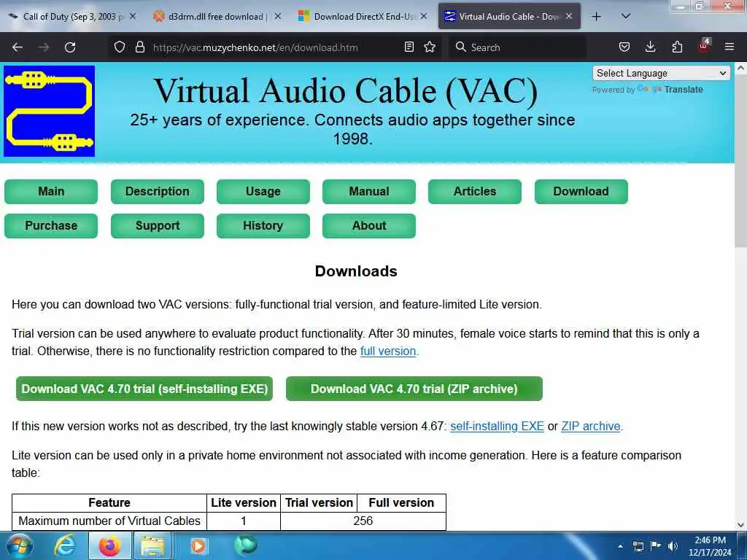Close the Download DirectX End-User tab

pos(424,16)
